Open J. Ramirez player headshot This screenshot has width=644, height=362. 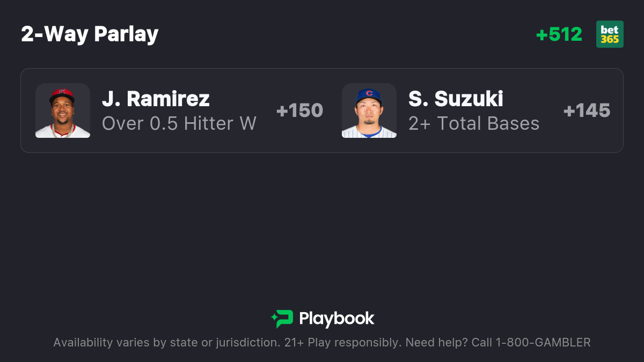click(x=63, y=110)
